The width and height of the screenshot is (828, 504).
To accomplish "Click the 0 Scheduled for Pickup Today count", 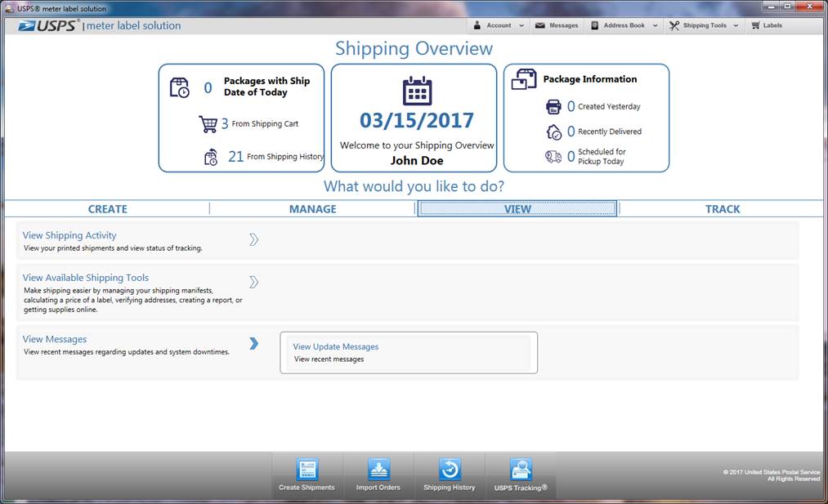I will click(x=571, y=156).
